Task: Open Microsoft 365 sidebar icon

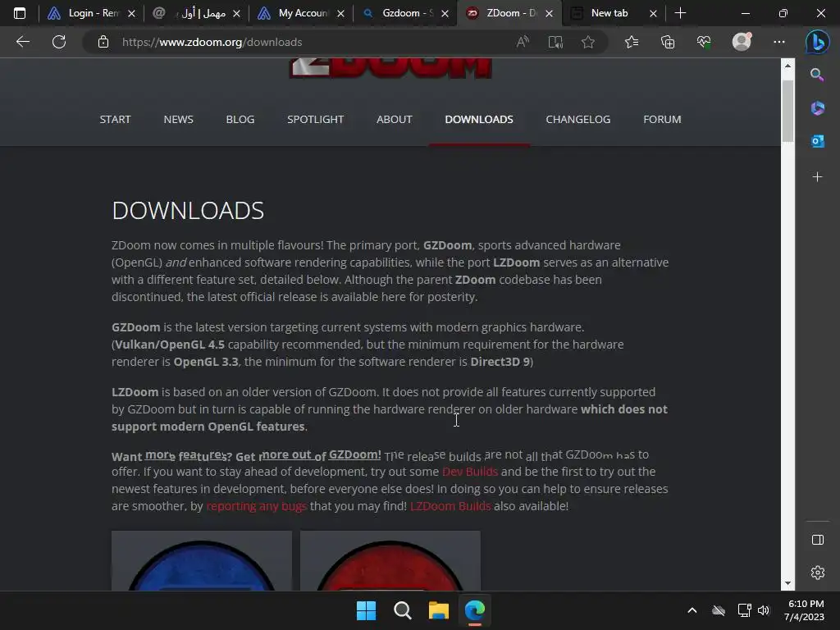Action: click(x=817, y=107)
